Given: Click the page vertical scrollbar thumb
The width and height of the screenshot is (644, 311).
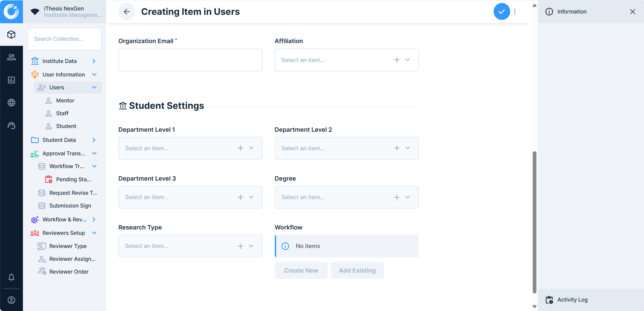Looking at the screenshot, I should pyautogui.click(x=534, y=222).
